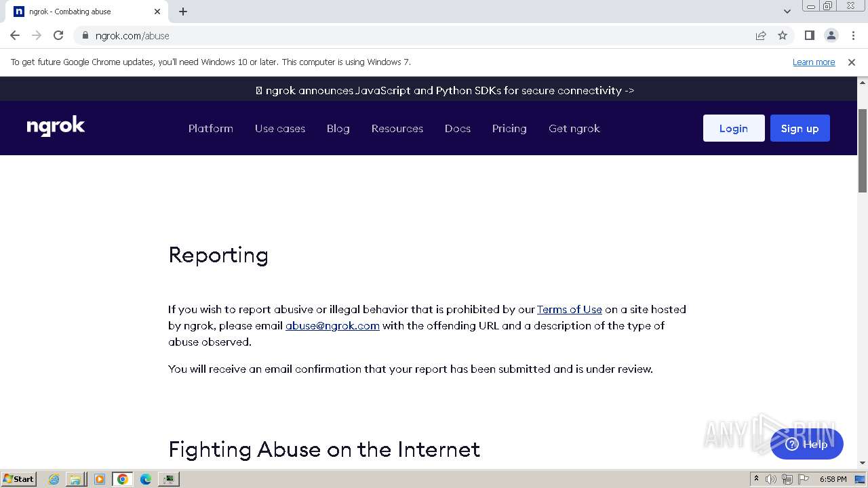Click Chrome icon on taskbar
Viewport: 868px width, 488px height.
(x=123, y=479)
